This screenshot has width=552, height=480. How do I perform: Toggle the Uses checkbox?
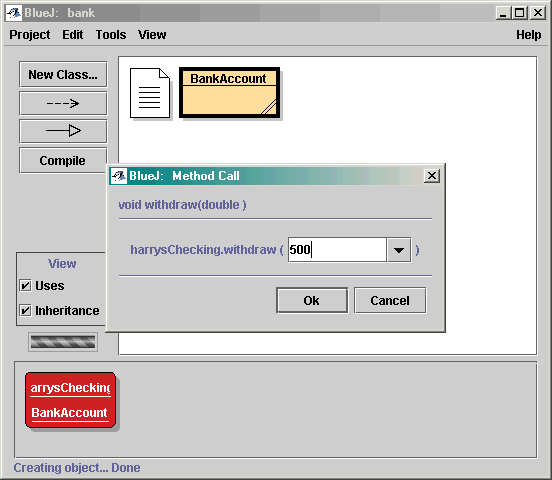pyautogui.click(x=25, y=285)
